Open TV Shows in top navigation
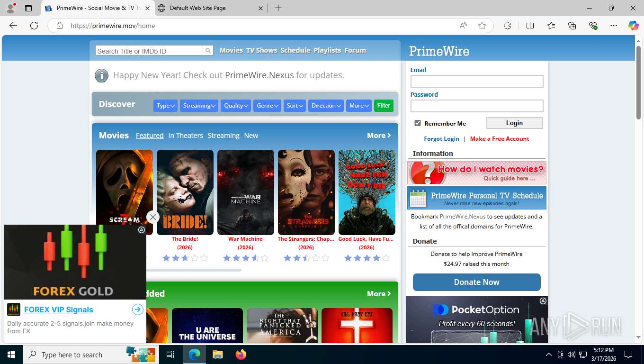This screenshot has width=644, height=364. tap(261, 50)
